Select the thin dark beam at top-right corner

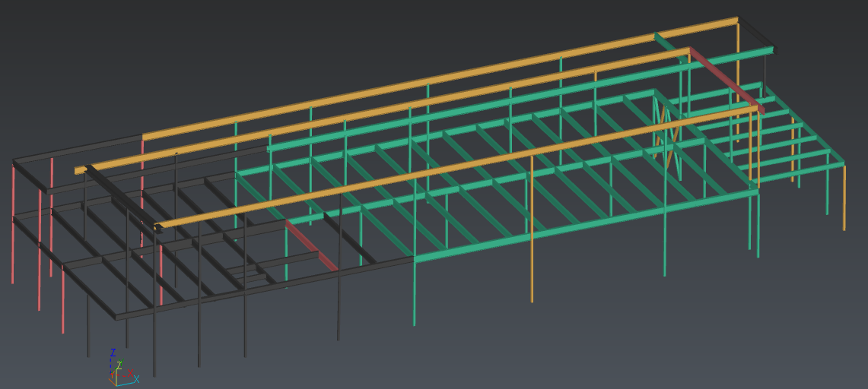(x=755, y=33)
